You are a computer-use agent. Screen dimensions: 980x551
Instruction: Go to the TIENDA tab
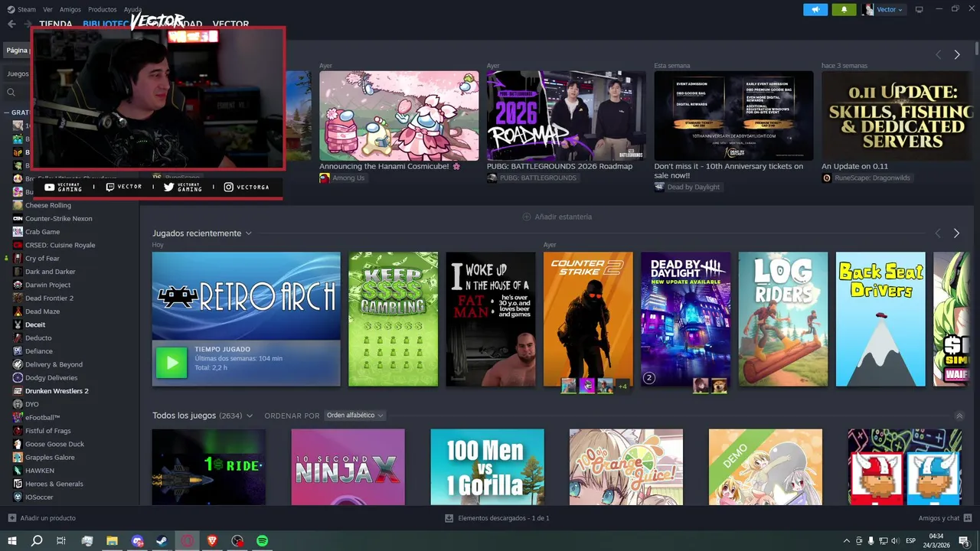(x=56, y=24)
